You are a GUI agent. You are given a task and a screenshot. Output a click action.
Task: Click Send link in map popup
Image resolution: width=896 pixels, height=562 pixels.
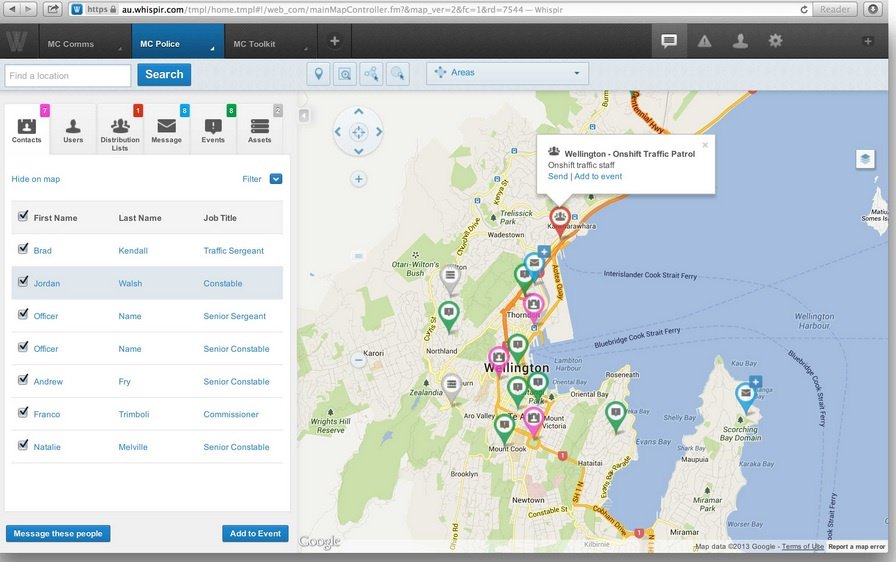[558, 176]
